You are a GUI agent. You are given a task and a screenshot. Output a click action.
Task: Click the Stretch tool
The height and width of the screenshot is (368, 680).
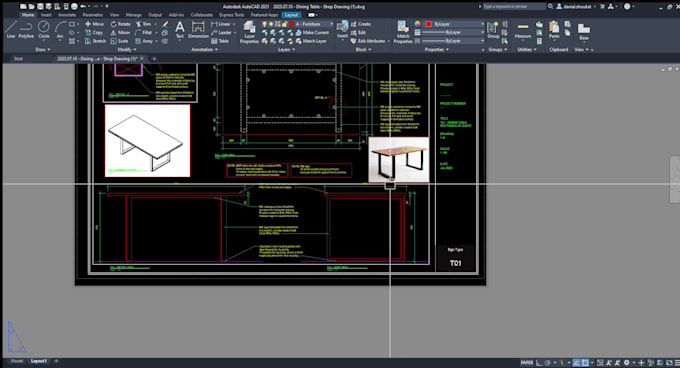(x=95, y=41)
